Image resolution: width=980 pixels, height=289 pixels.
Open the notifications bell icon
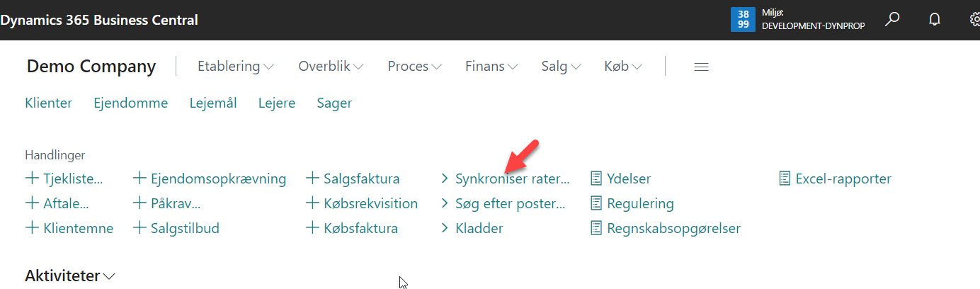pyautogui.click(x=935, y=20)
